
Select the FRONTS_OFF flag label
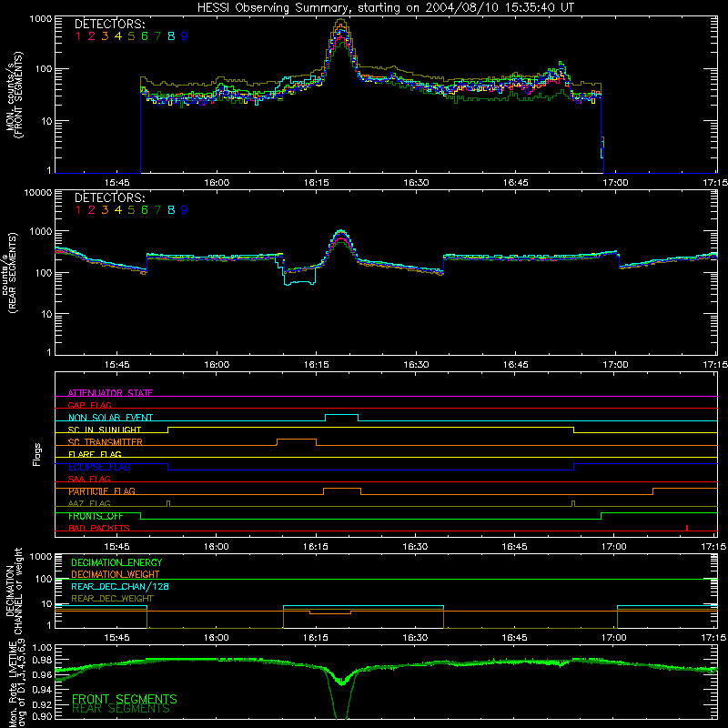[96, 516]
